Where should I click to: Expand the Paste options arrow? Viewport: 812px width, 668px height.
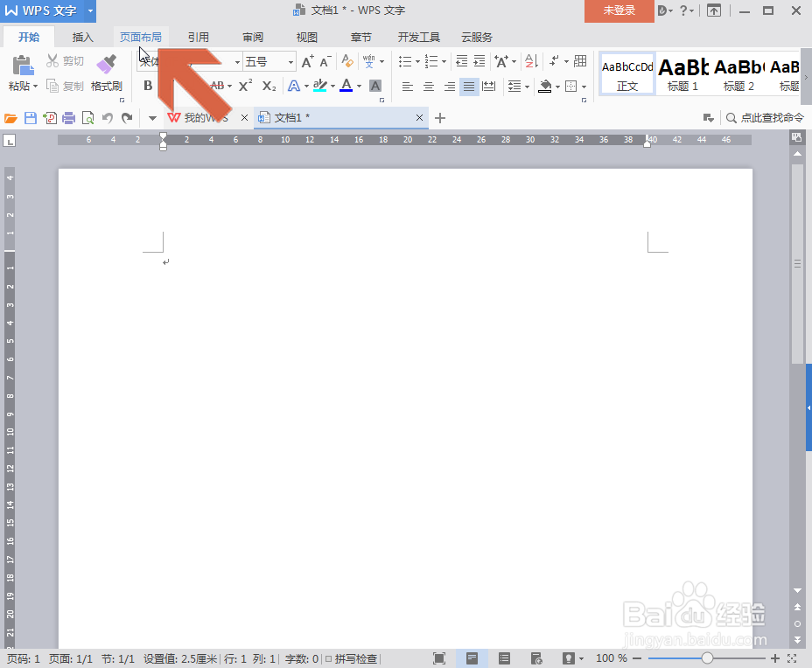(x=35, y=87)
